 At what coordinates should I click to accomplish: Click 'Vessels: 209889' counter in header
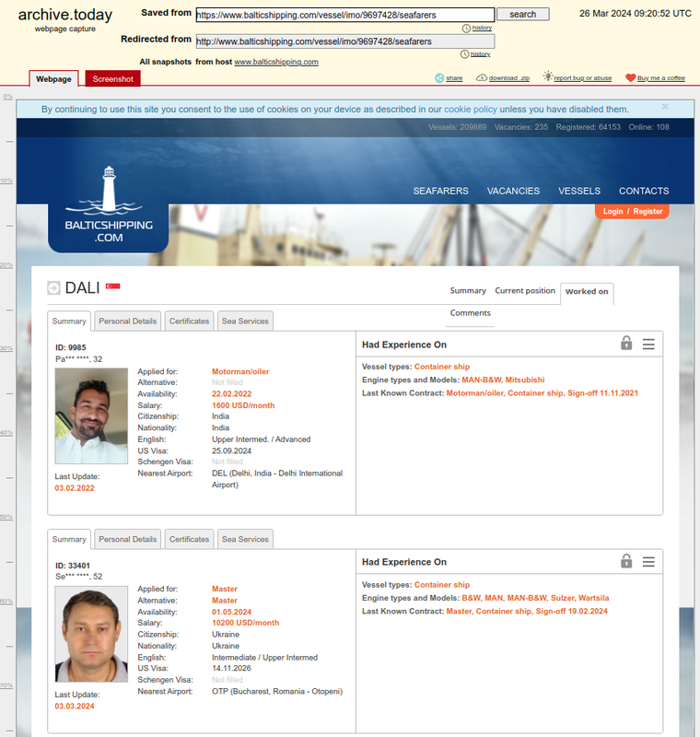click(457, 127)
